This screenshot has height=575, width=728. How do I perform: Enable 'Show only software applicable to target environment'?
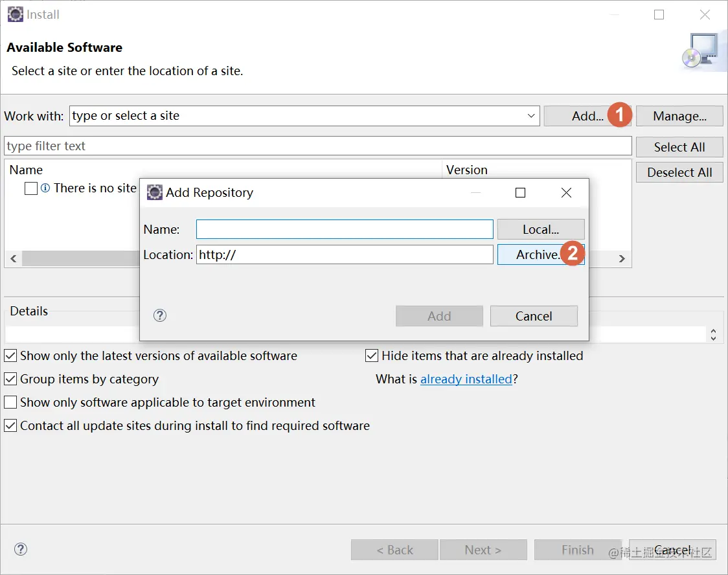[10, 402]
